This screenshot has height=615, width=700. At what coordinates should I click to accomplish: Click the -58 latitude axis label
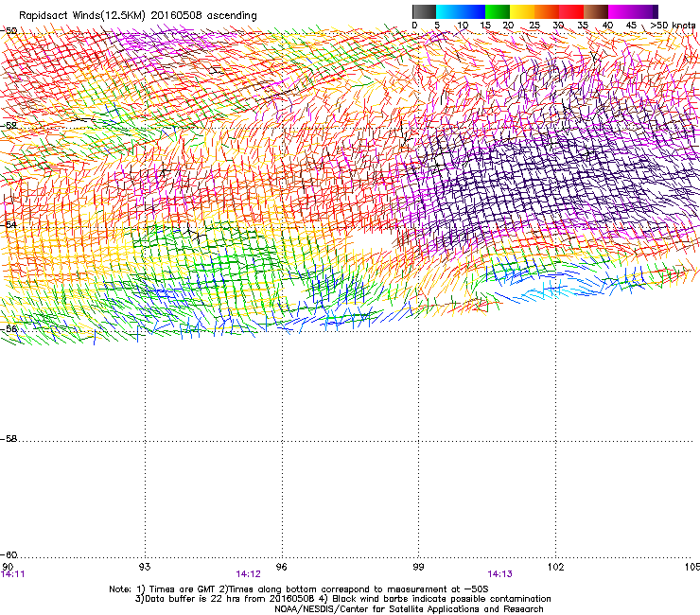click(x=9, y=439)
